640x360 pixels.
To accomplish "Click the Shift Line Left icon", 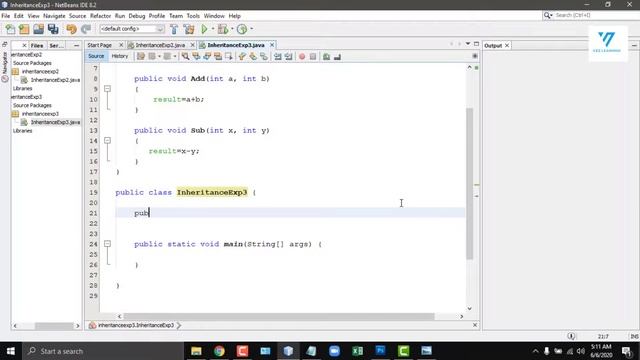I will pyautogui.click(x=278, y=57).
